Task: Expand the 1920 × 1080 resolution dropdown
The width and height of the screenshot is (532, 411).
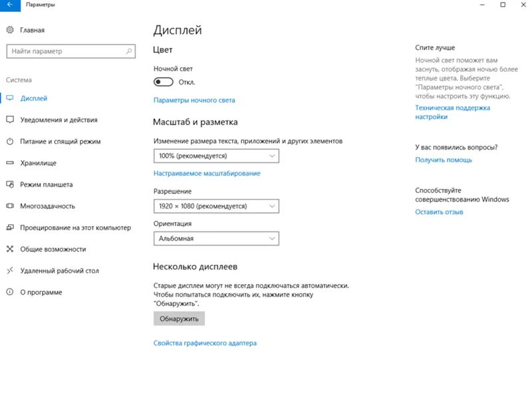Action: tap(216, 206)
